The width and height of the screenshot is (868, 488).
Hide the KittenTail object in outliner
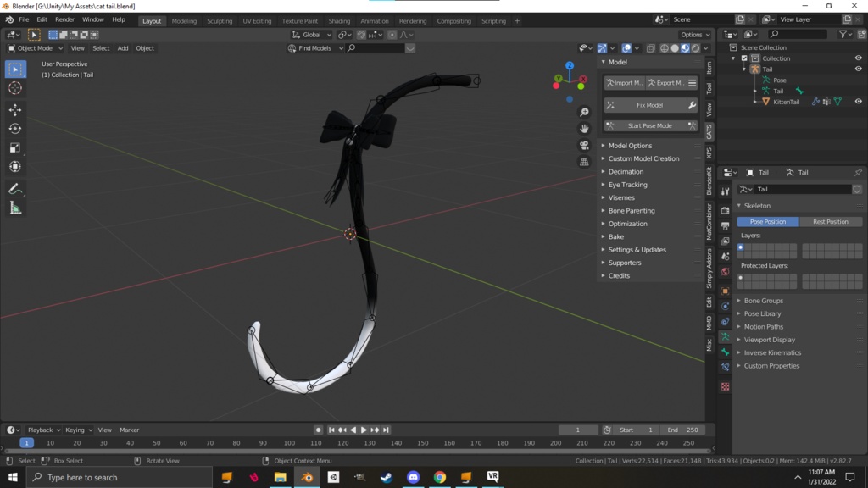(x=858, y=102)
